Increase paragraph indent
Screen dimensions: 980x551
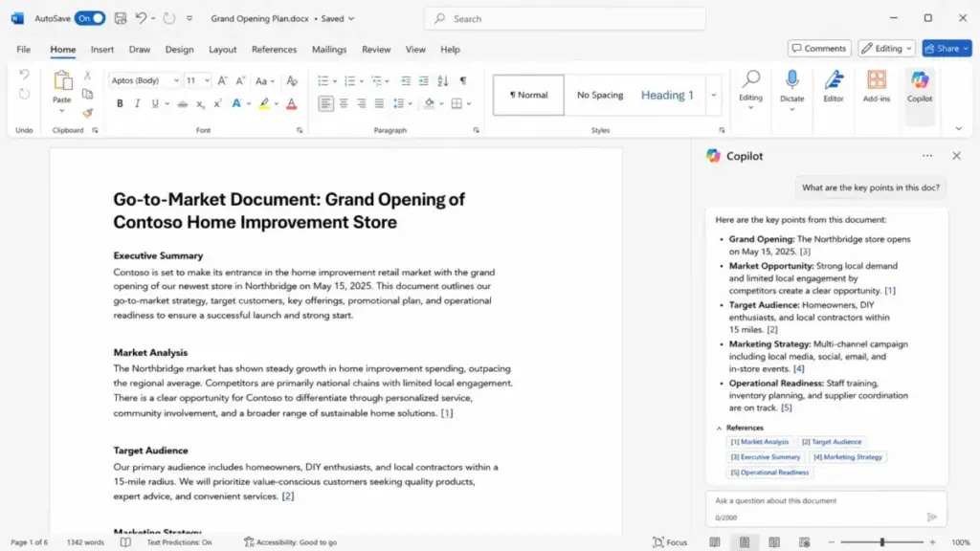(x=424, y=80)
